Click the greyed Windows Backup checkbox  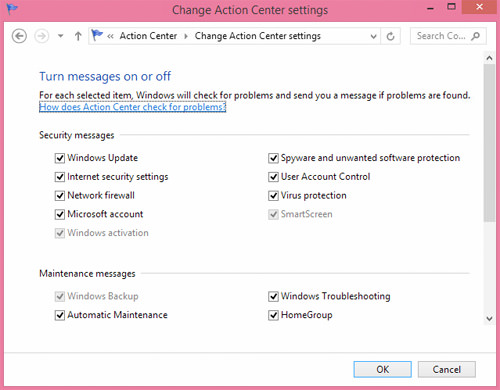click(x=60, y=296)
